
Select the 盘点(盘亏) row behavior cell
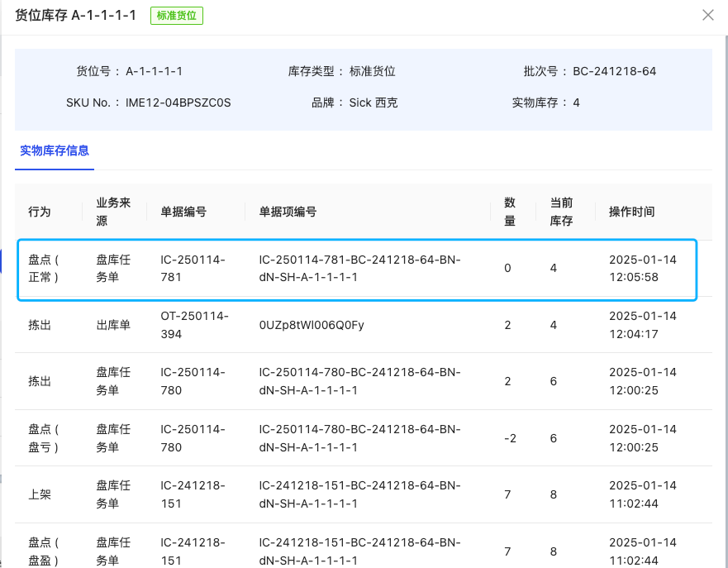[x=44, y=438]
